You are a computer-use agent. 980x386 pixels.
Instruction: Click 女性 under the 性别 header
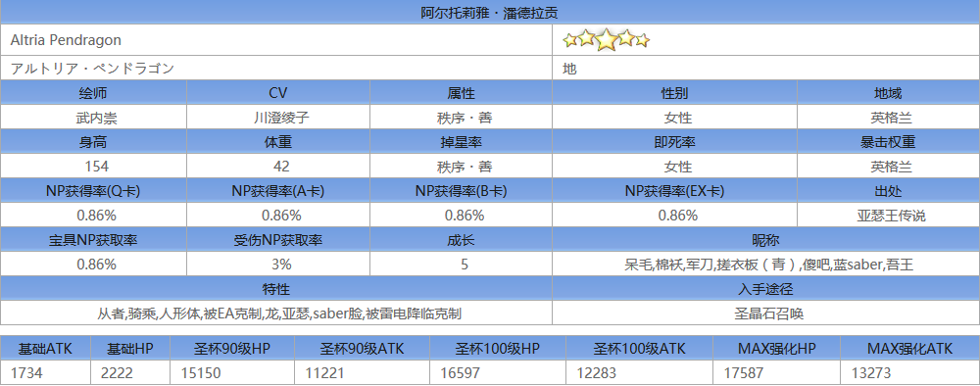coord(677,118)
